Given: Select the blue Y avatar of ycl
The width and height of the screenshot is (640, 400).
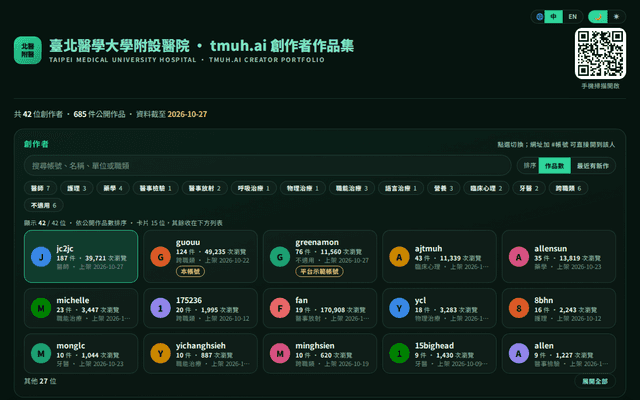Looking at the screenshot, I should click(399, 308).
